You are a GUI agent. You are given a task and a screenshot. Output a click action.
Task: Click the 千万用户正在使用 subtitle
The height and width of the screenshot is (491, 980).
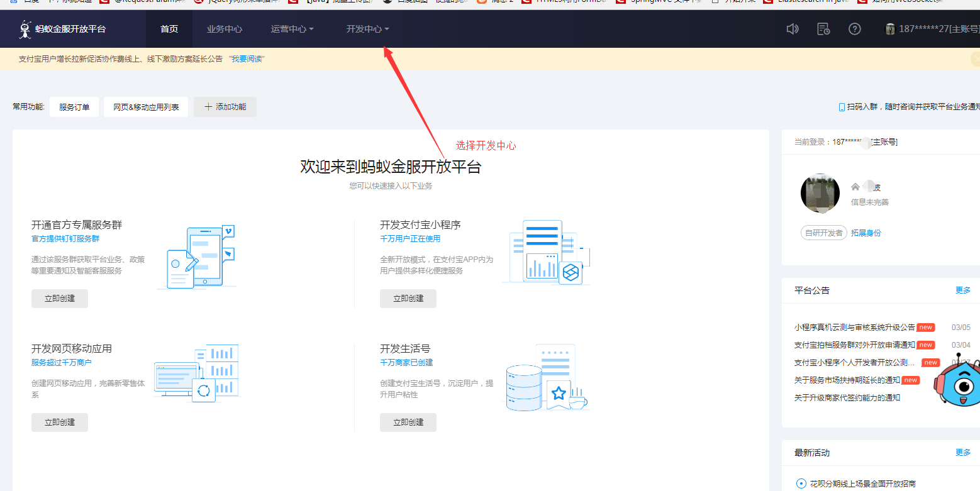[x=410, y=239]
